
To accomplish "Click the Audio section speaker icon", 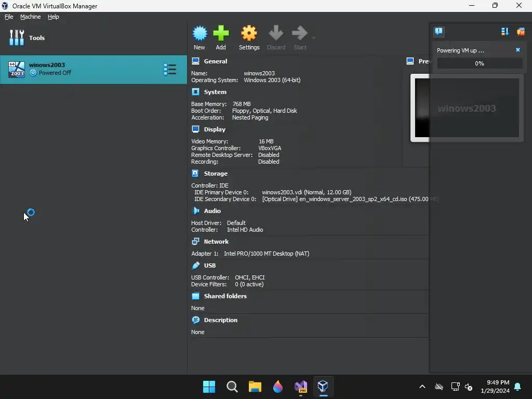I will [195, 210].
